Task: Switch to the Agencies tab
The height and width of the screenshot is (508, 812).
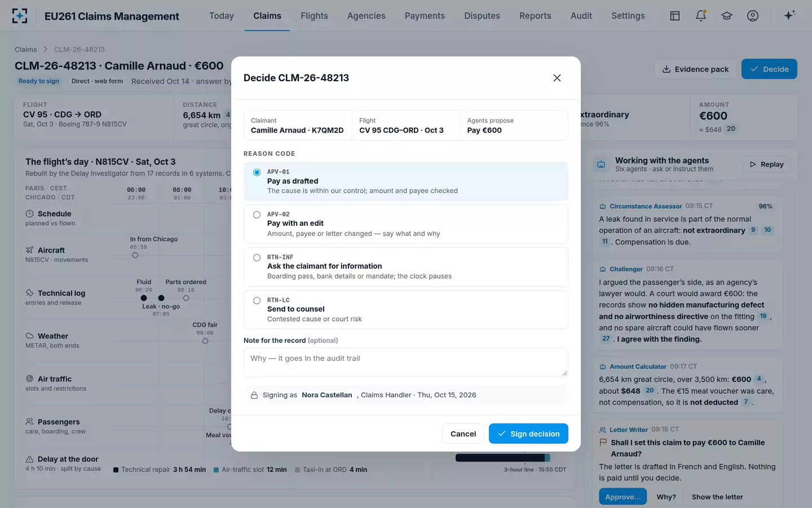Action: click(367, 16)
